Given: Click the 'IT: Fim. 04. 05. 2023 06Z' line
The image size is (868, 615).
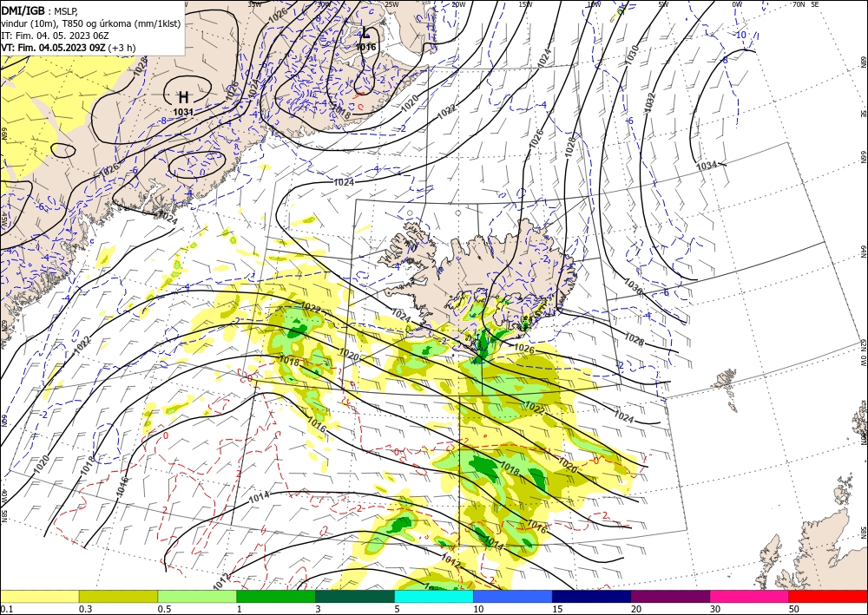Looking at the screenshot, I should pyautogui.click(x=55, y=36).
